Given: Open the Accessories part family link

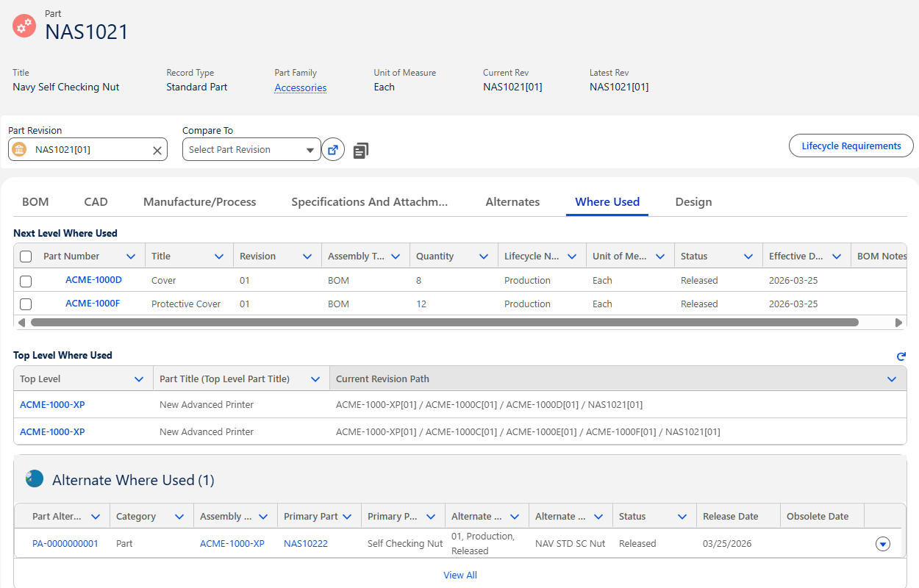Looking at the screenshot, I should (300, 87).
